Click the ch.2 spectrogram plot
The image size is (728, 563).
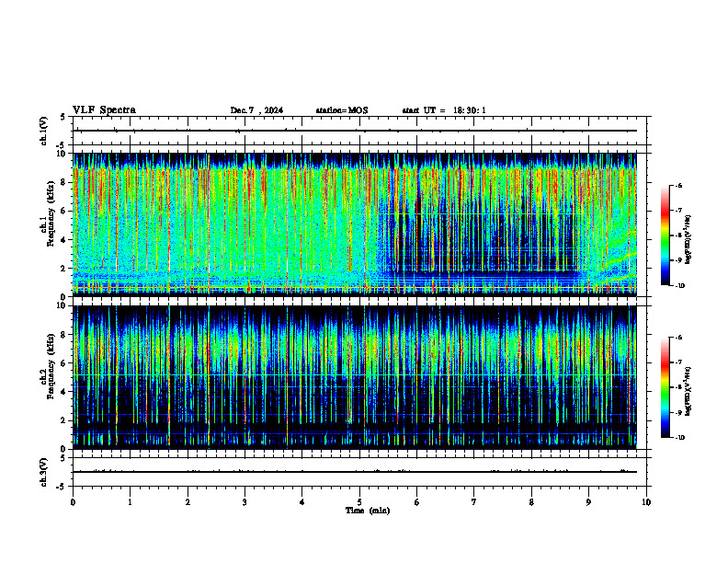click(x=355, y=377)
